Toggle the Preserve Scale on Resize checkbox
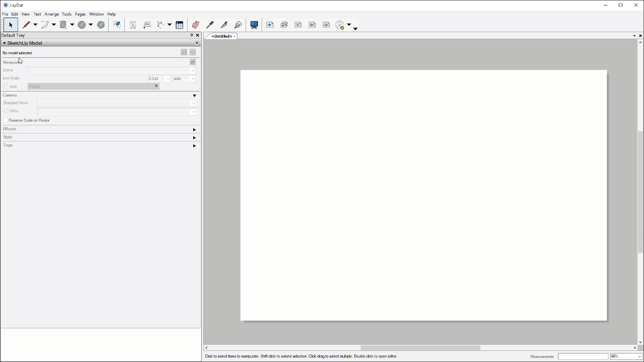This screenshot has width=644, height=362. click(x=6, y=121)
